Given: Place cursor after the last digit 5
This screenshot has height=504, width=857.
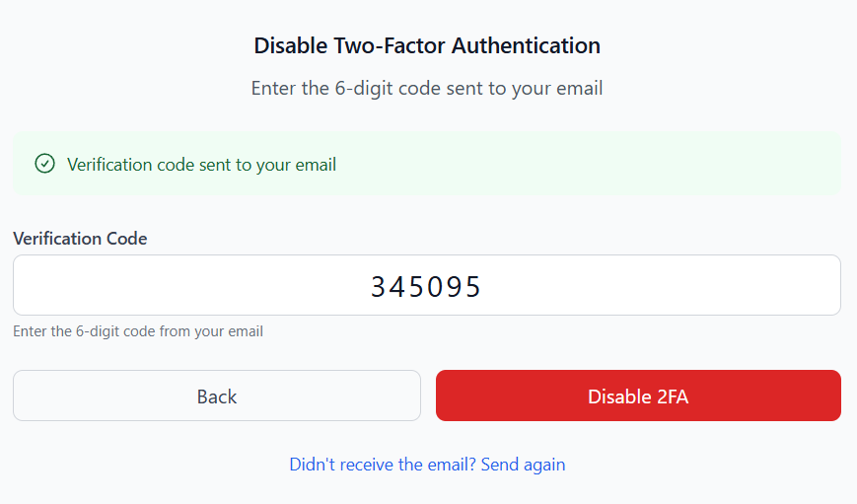Looking at the screenshot, I should pos(483,287).
